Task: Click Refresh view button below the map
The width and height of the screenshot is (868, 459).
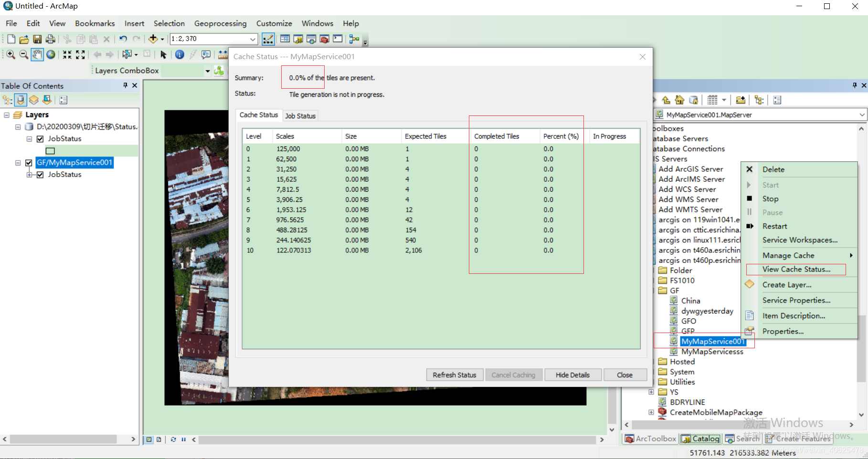Action: 173,439
